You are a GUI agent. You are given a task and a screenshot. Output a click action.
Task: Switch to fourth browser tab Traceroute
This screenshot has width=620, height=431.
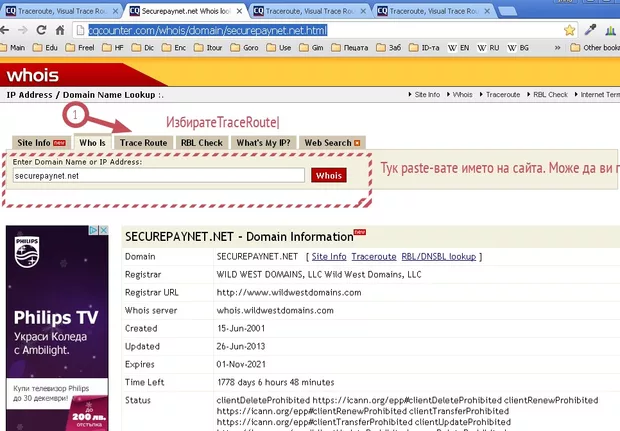click(x=433, y=11)
